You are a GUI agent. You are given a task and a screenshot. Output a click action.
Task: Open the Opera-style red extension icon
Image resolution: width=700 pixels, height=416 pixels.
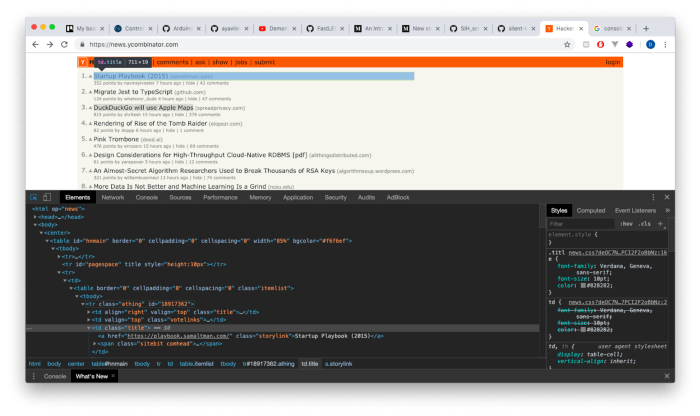click(x=600, y=44)
